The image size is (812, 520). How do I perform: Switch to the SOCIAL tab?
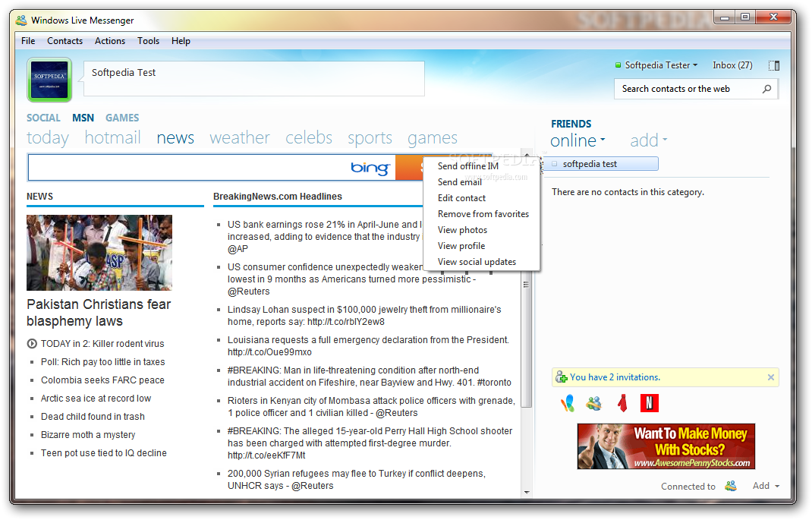tap(43, 118)
